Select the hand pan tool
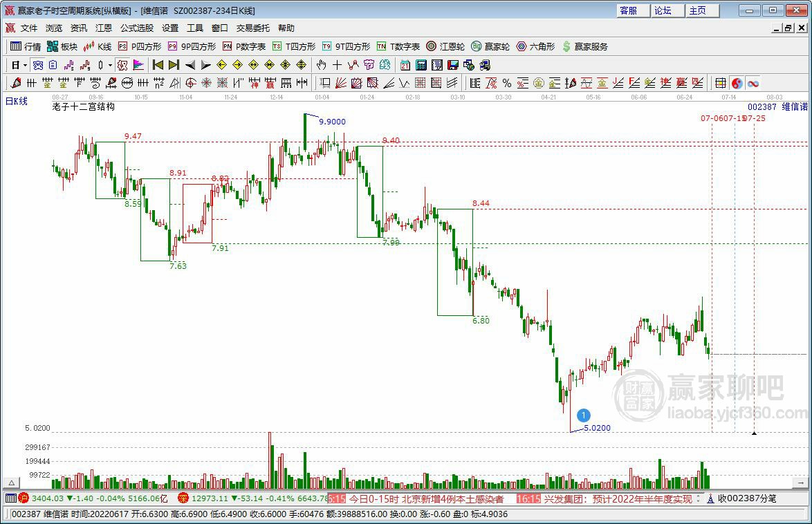812x524 pixels. pos(322,65)
